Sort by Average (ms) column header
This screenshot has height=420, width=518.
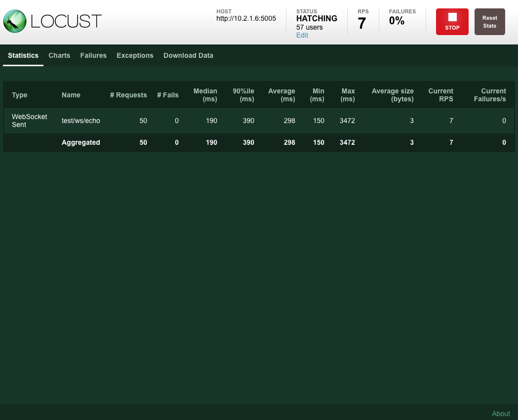281,95
